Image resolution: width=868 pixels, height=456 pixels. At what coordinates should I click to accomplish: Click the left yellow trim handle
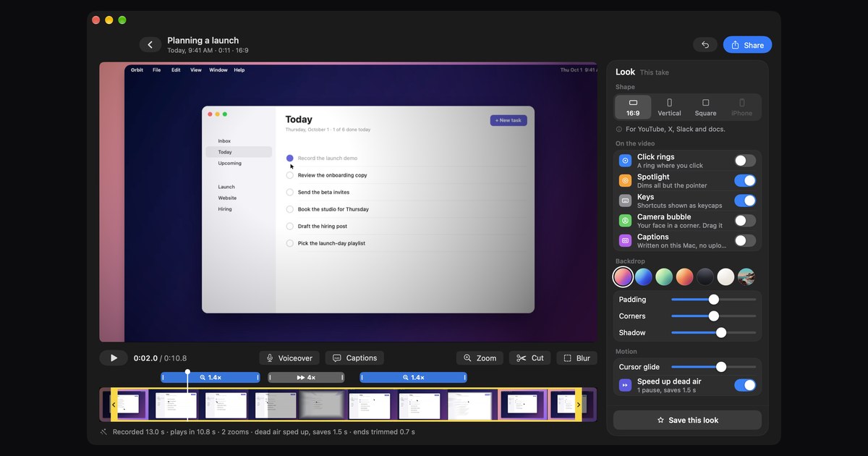click(114, 405)
